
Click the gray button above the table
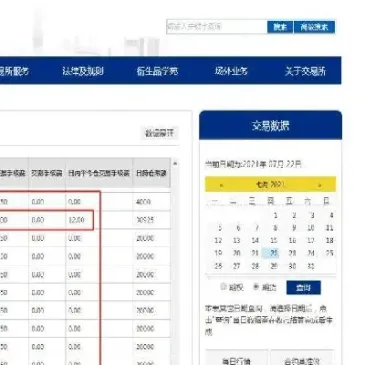[x=159, y=133]
